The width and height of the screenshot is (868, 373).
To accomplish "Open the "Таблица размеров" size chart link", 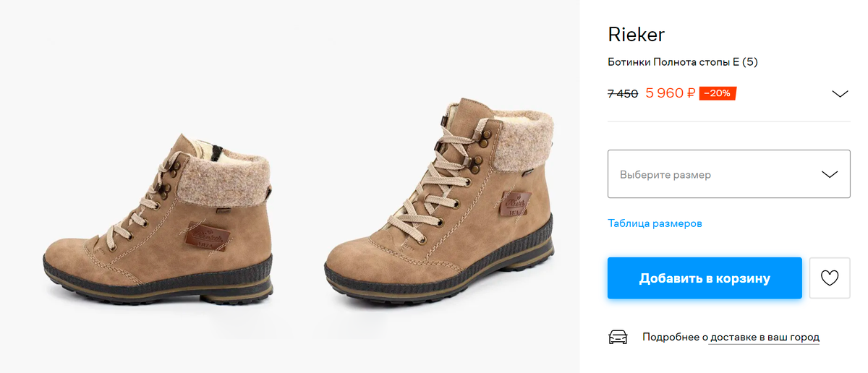I will [x=655, y=223].
